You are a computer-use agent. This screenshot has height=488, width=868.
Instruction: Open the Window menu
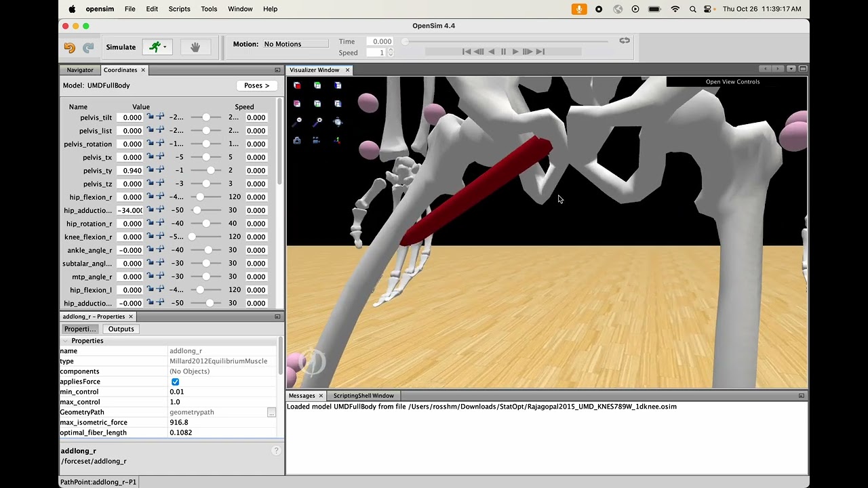240,9
